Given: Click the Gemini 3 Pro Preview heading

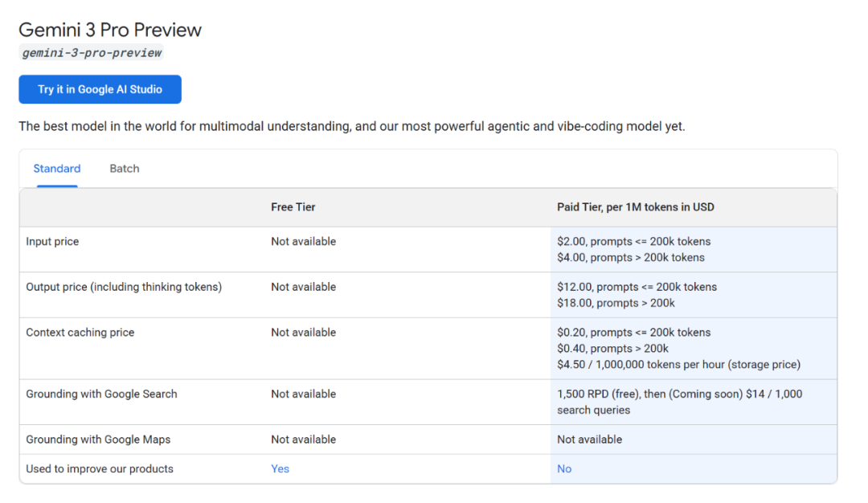Looking at the screenshot, I should (110, 31).
